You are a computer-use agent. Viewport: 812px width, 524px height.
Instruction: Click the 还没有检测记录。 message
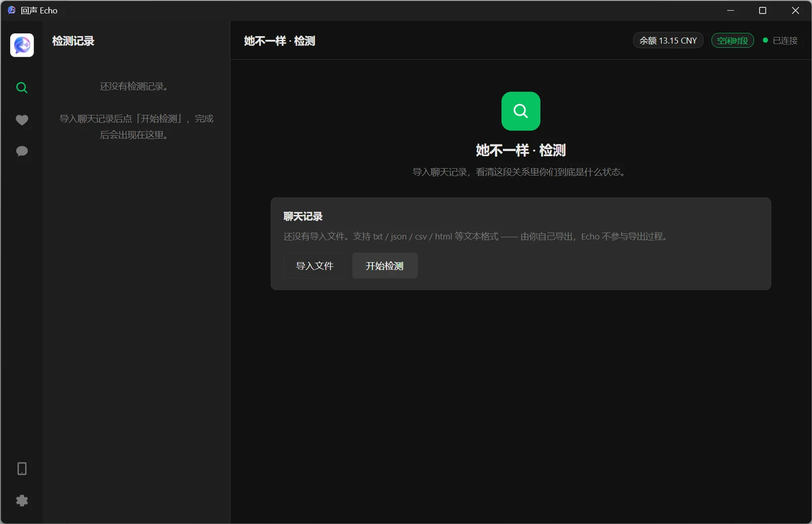tap(134, 86)
